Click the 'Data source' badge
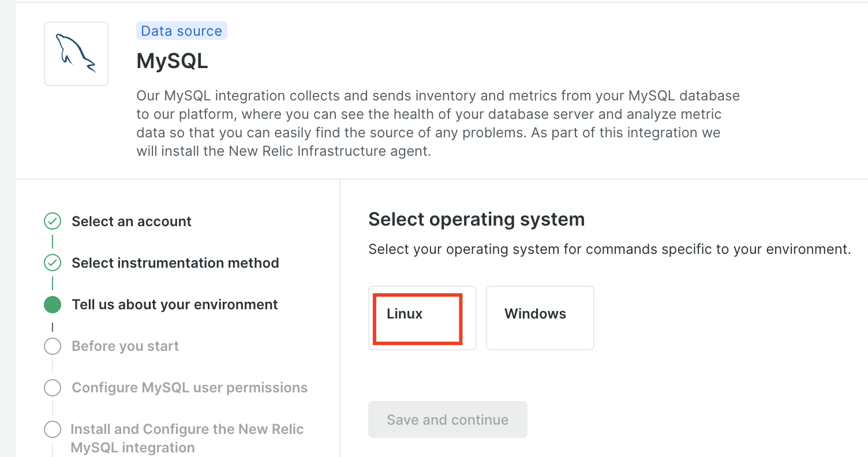The height and width of the screenshot is (457, 868). 182,31
